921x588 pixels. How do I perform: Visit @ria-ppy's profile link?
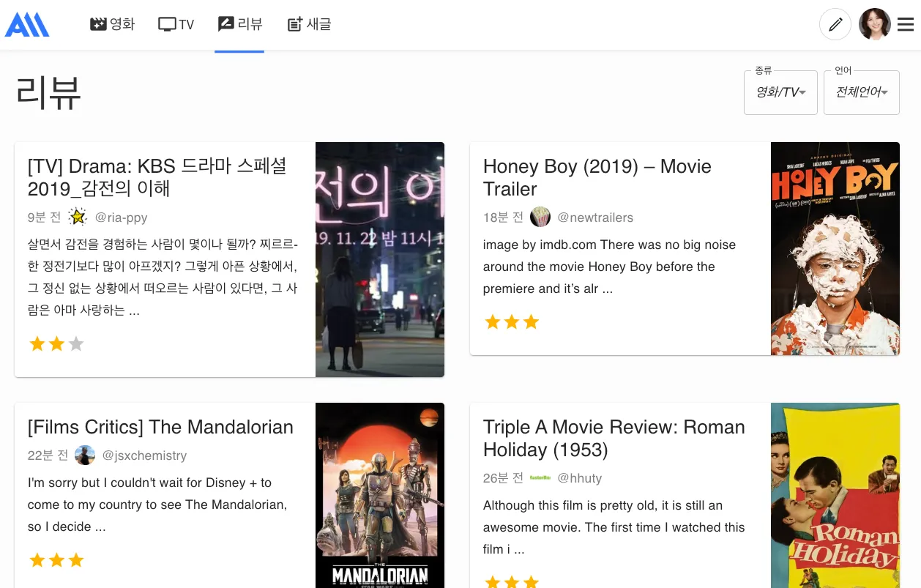121,217
